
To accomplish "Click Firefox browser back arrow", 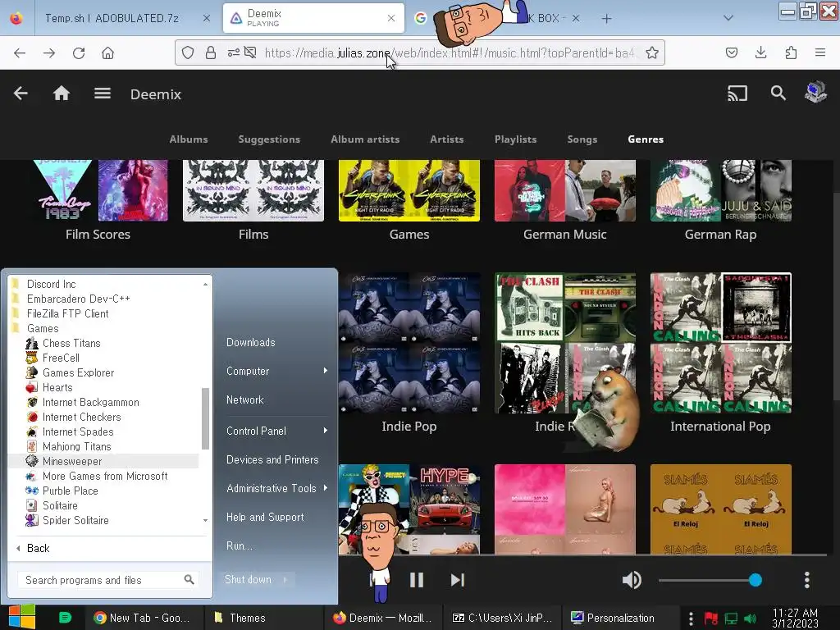I will pos(20,52).
